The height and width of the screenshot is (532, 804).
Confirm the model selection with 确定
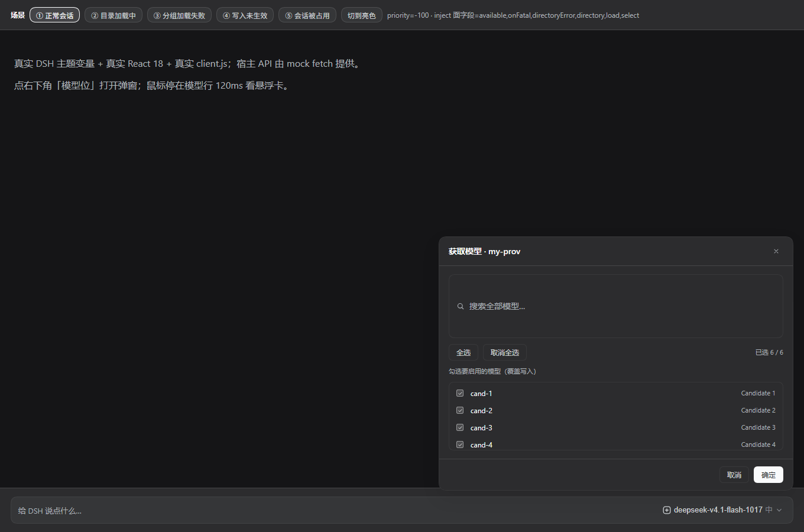pyautogui.click(x=769, y=475)
